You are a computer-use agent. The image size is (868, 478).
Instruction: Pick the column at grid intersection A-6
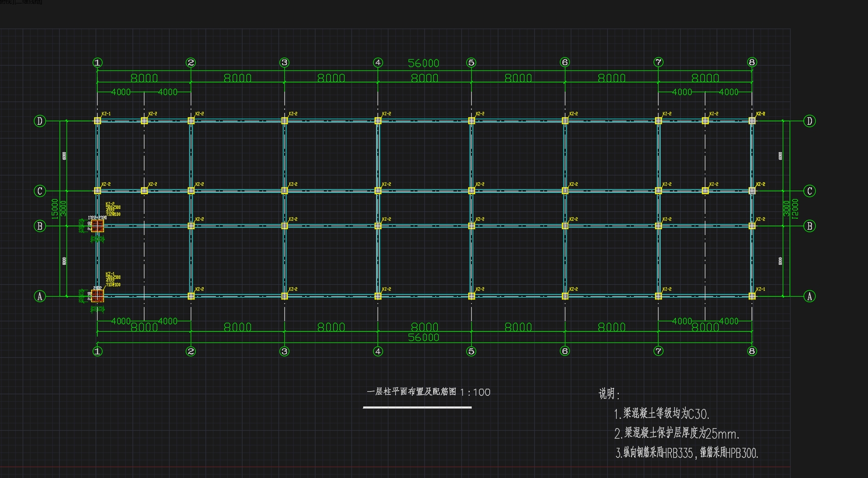(565, 296)
